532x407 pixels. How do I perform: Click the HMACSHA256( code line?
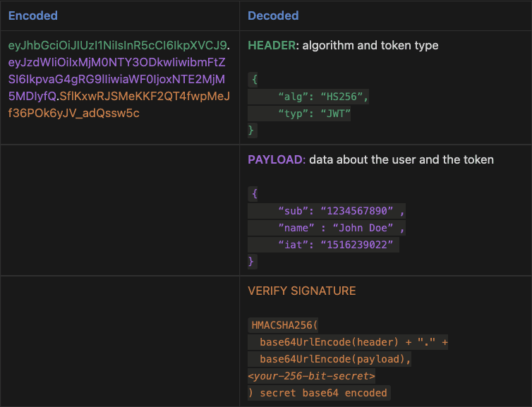[284, 325]
